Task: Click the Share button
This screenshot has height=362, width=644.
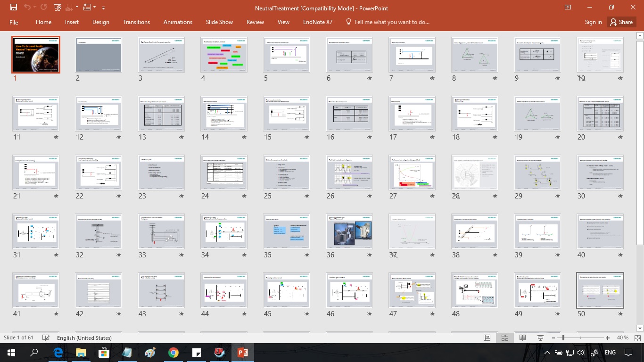Action: click(x=621, y=22)
